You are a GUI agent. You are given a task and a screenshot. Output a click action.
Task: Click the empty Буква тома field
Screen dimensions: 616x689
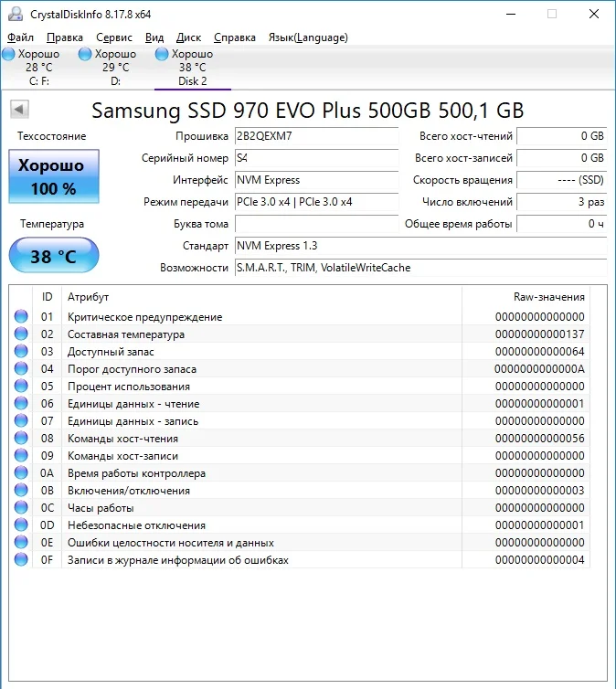[x=316, y=224]
